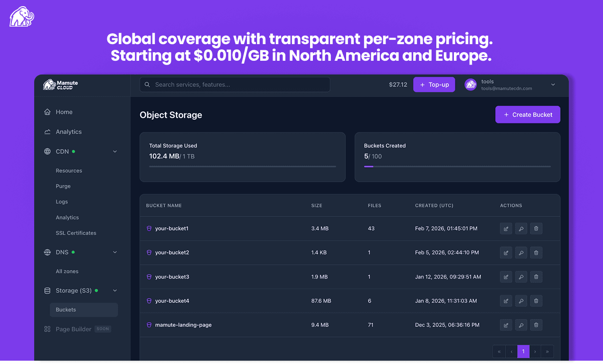This screenshot has width=603, height=364.
Task: Open the key icon for your-bucket2
Action: [x=521, y=252]
